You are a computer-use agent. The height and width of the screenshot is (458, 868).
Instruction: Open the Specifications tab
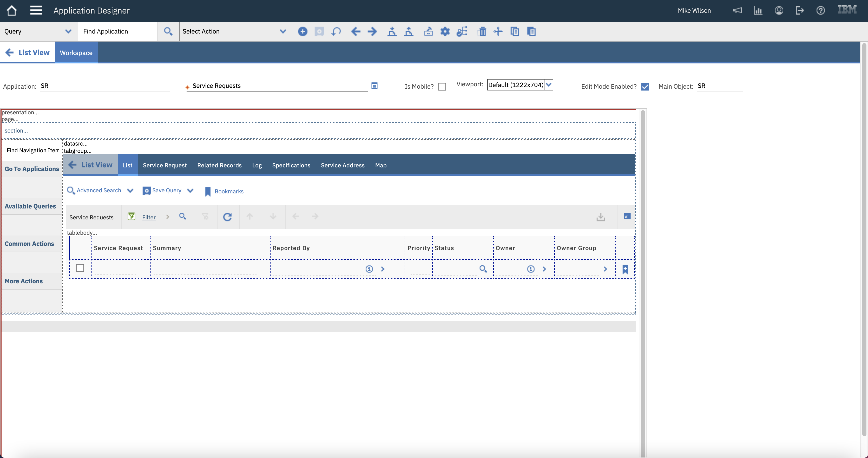point(291,165)
